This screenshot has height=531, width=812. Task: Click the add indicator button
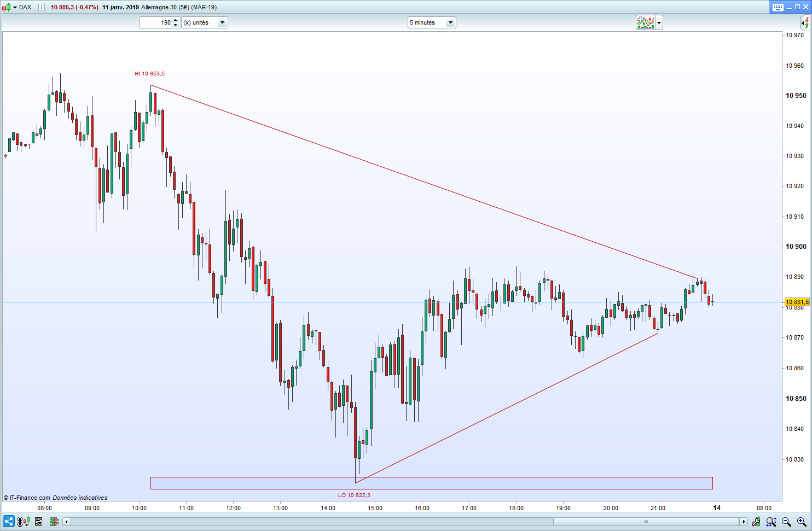(x=645, y=22)
